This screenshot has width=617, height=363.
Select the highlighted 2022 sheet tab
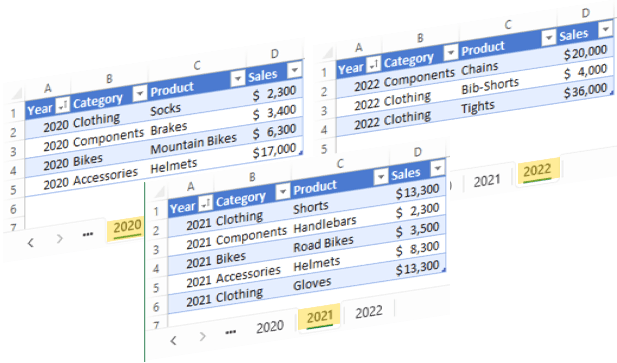pos(537,171)
